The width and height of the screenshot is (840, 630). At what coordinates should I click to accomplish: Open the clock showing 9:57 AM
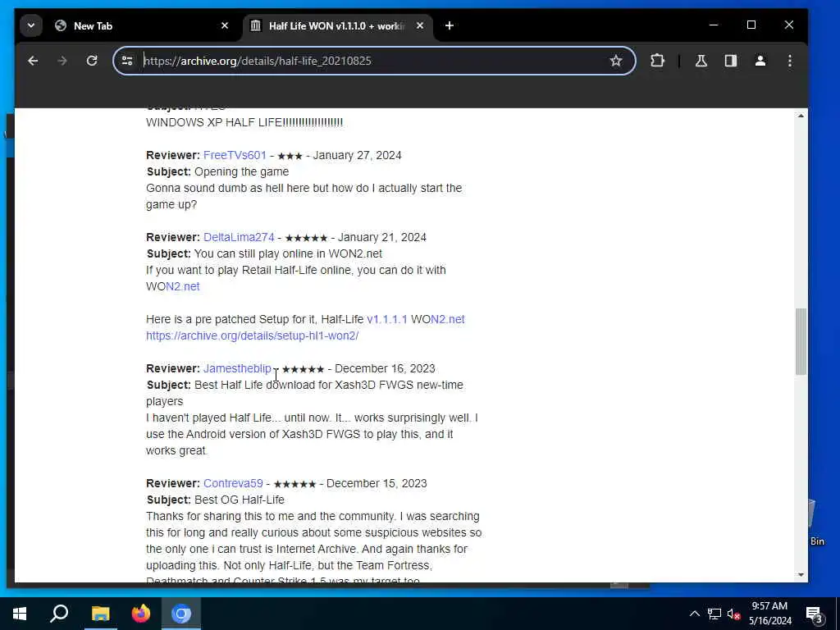tap(769, 614)
